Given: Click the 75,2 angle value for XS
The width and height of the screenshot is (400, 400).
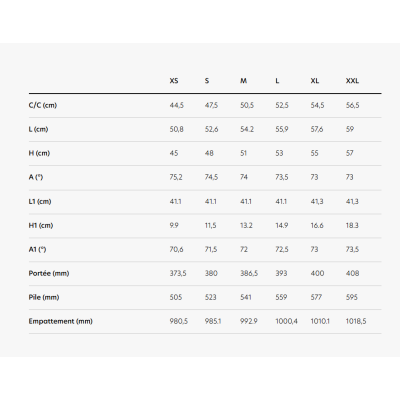Looking at the screenshot, I should click(176, 177).
